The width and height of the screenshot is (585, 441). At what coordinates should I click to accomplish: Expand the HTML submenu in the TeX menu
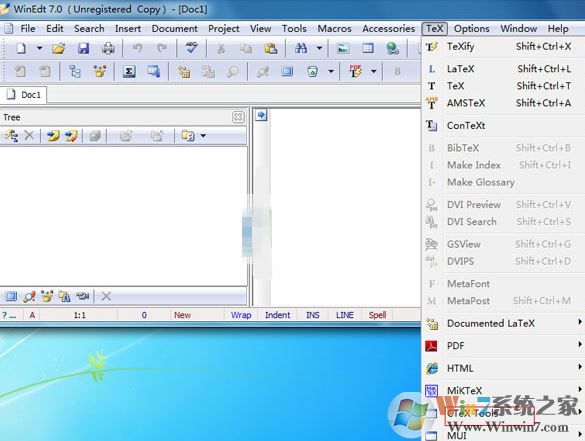[504, 368]
